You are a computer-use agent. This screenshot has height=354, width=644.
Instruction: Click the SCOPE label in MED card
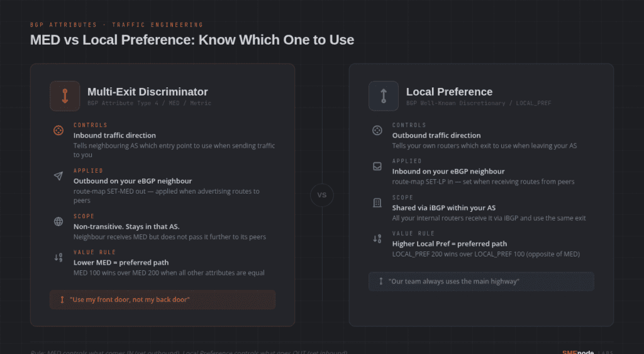tap(84, 216)
